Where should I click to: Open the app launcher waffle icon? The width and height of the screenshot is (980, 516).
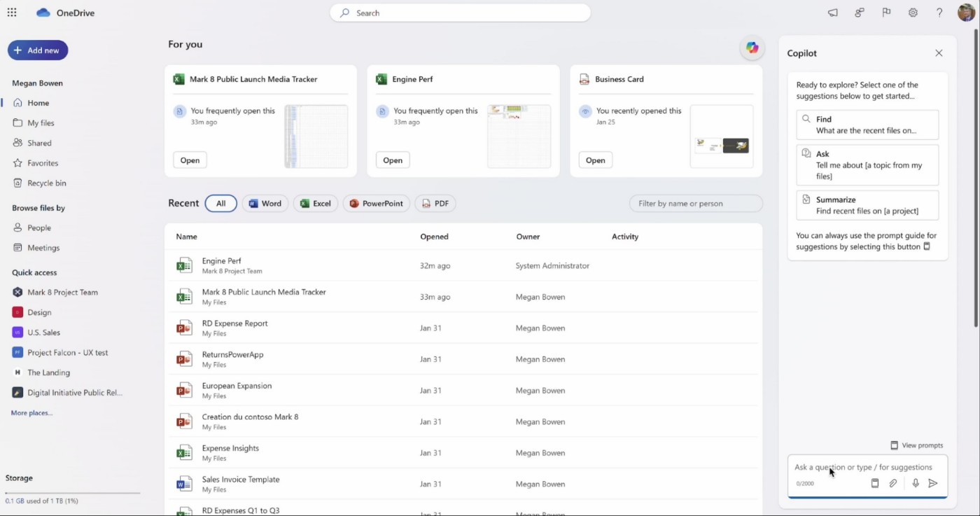pos(12,13)
